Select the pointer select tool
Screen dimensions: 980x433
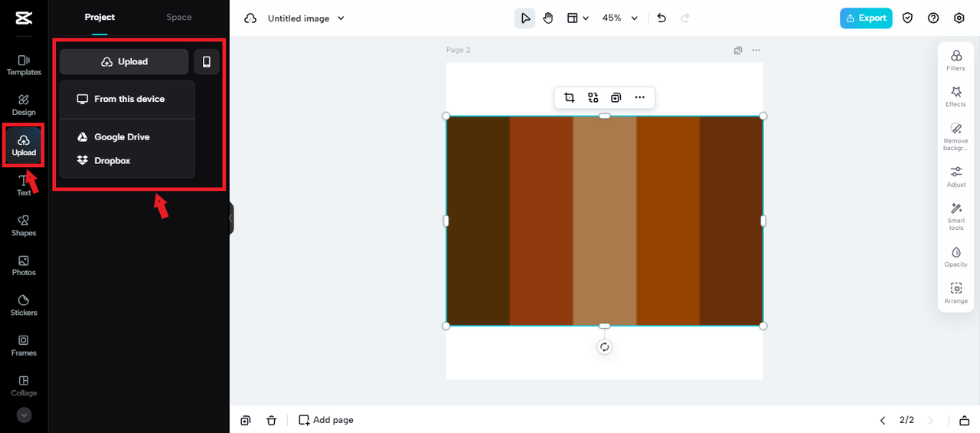(525, 18)
